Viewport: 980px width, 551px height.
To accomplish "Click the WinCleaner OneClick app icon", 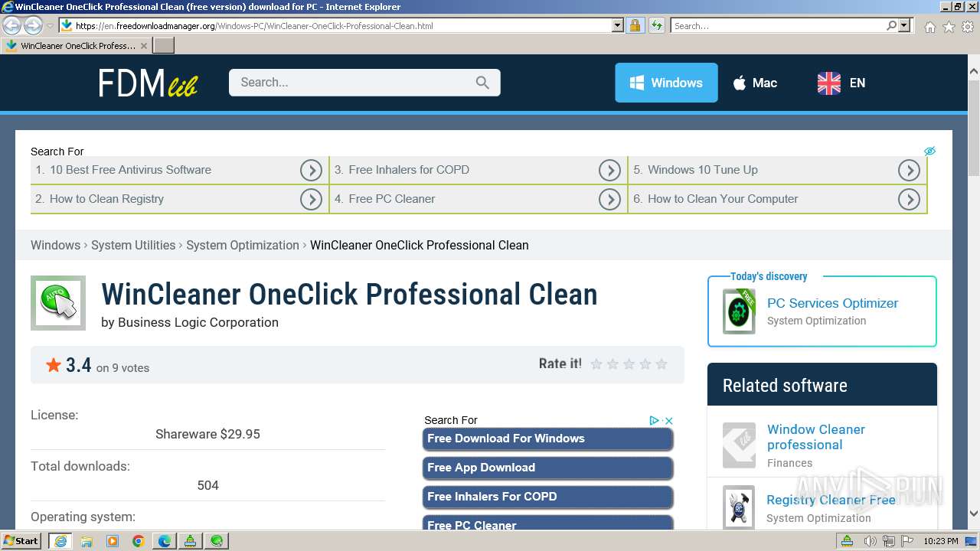I will click(58, 303).
